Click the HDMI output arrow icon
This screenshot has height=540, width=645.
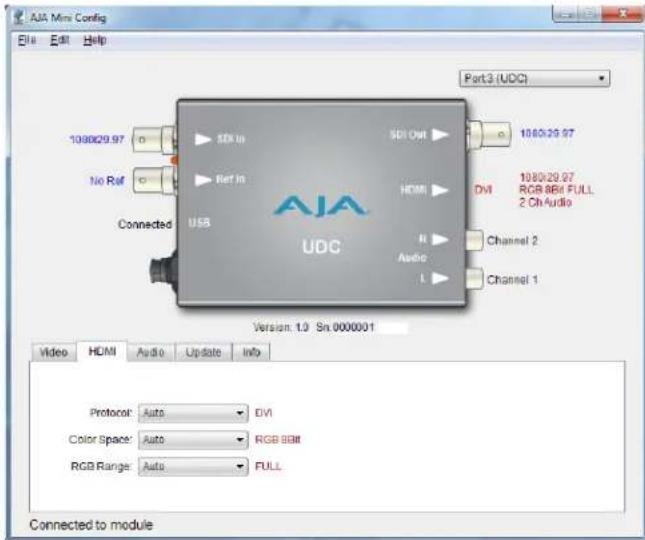(441, 190)
